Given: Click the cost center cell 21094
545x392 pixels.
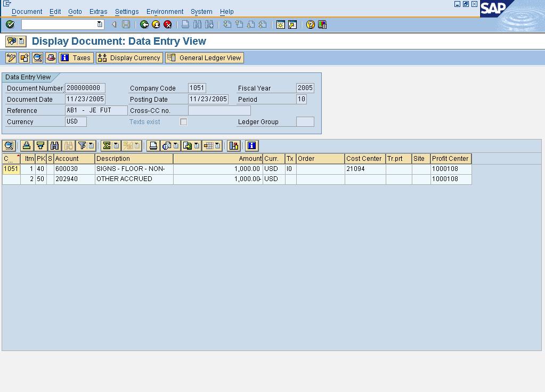Looking at the screenshot, I should click(x=365, y=169).
